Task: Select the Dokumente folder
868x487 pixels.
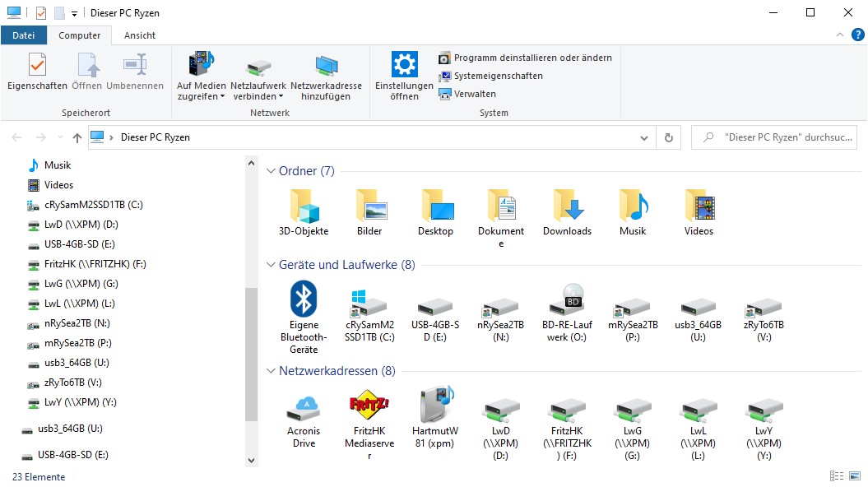Action: tap(501, 219)
